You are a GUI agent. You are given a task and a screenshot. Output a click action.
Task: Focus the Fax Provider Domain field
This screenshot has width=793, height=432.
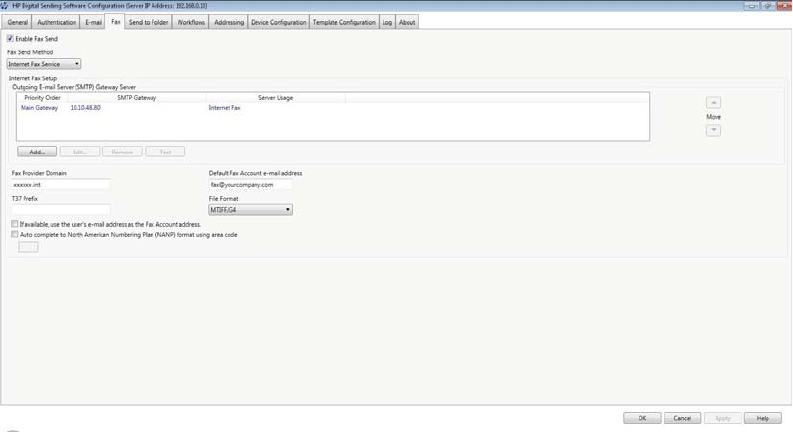60,185
